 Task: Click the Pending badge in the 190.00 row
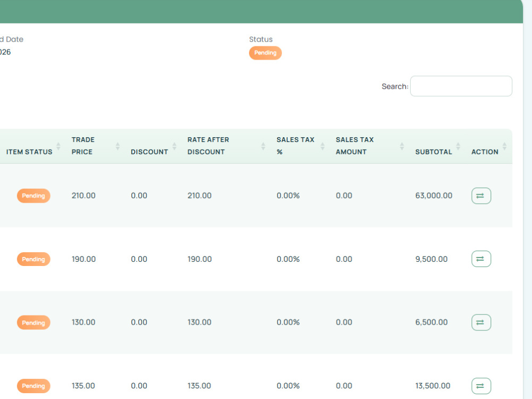point(34,259)
